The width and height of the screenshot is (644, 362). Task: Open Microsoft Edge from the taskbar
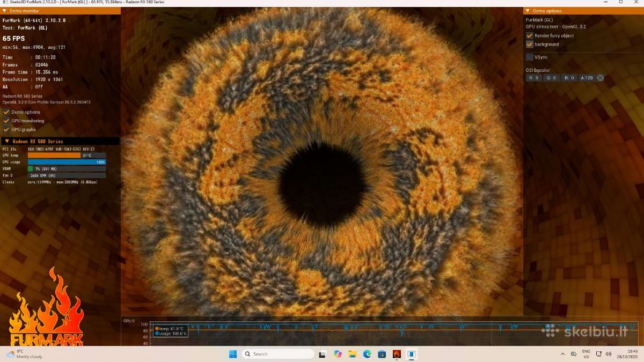click(367, 354)
